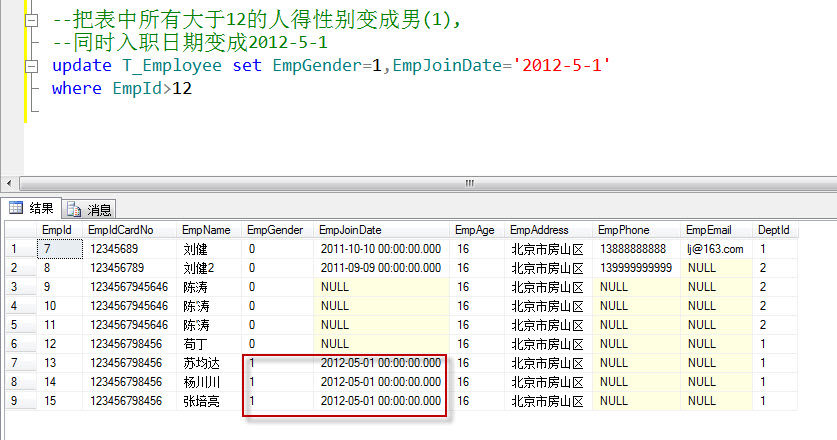Viewport: 837px width, 440px height.
Task: Click the EmpJoinDate cell in EmpId 14 row
Action: (x=382, y=382)
